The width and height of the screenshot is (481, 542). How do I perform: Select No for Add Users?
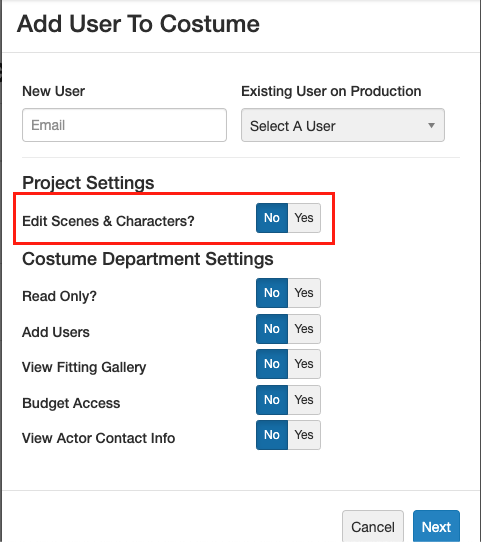tap(272, 329)
